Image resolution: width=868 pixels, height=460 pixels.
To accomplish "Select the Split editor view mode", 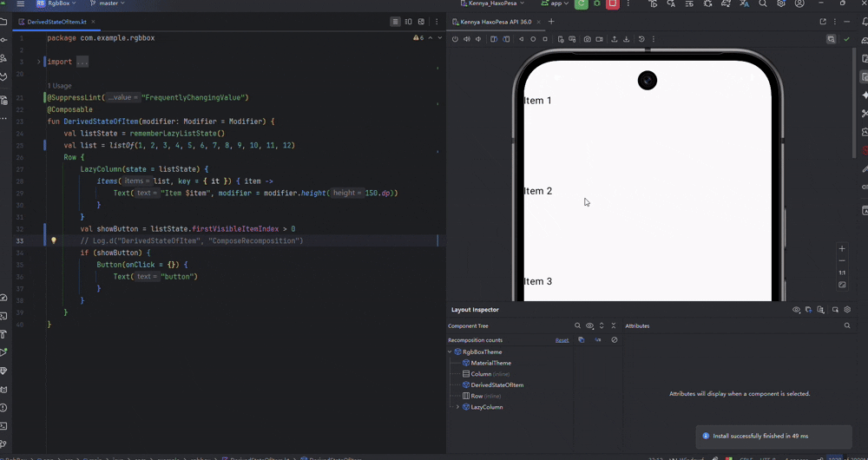I will [x=409, y=22].
